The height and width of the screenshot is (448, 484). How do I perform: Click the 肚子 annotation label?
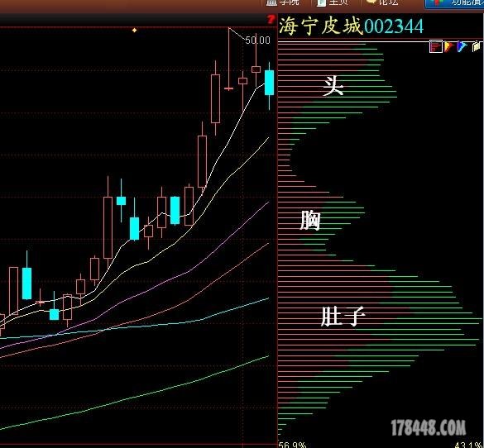[x=343, y=316]
